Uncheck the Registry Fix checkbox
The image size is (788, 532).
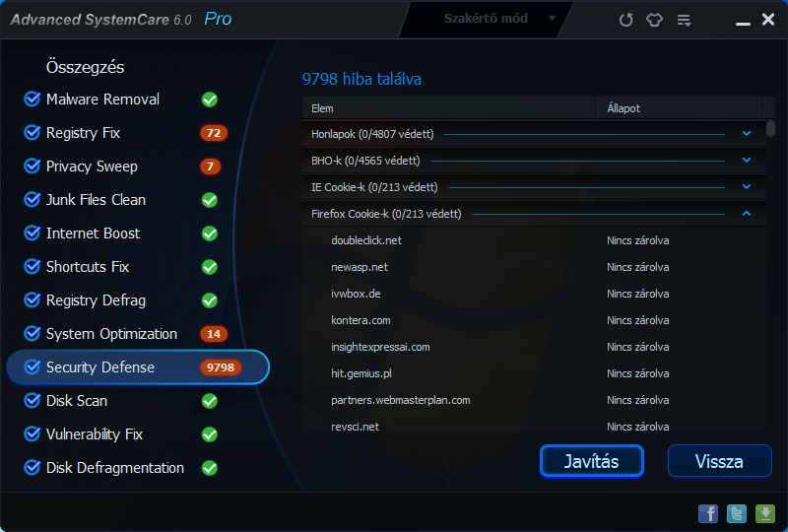(33, 133)
